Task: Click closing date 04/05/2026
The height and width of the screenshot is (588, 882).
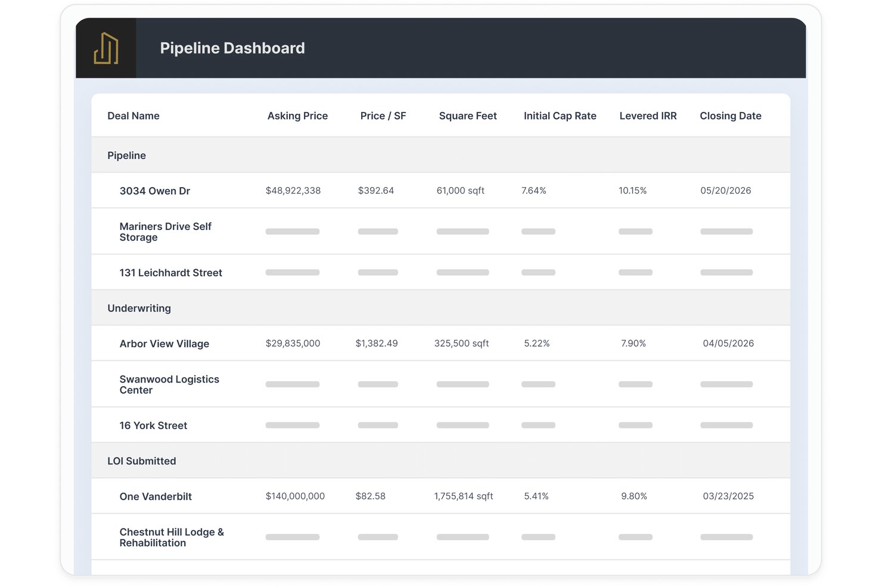Action: (728, 344)
